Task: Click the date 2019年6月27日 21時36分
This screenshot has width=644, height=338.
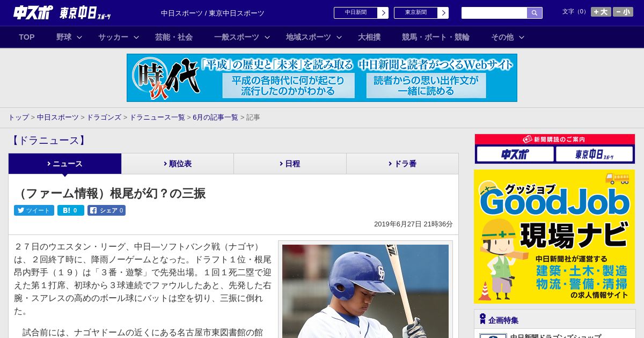Action: [413, 224]
